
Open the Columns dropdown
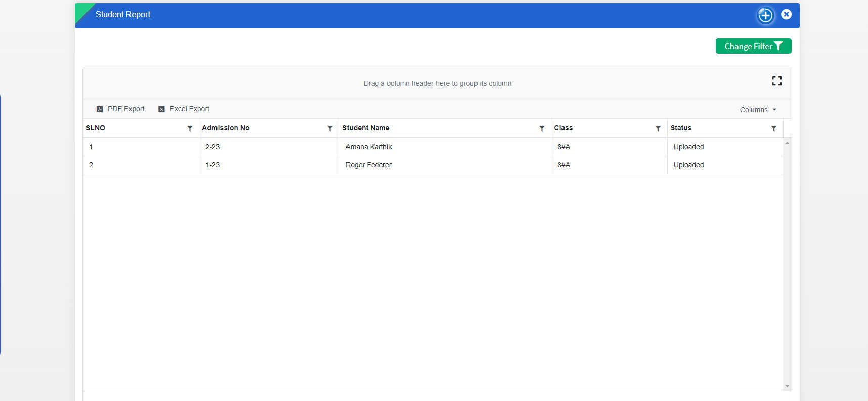(758, 110)
